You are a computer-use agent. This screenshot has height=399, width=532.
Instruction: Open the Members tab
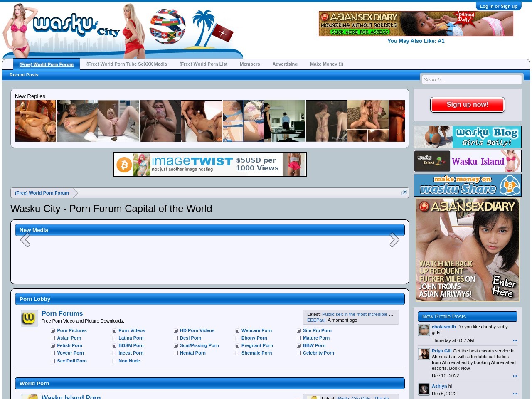(249, 64)
